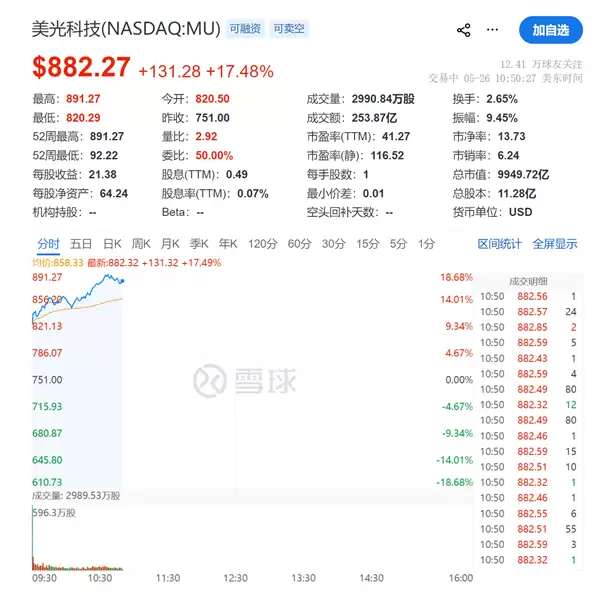Click the stock title 美光科技(NASDAQ:MU)
The width and height of the screenshot is (600, 598).
coord(126,29)
